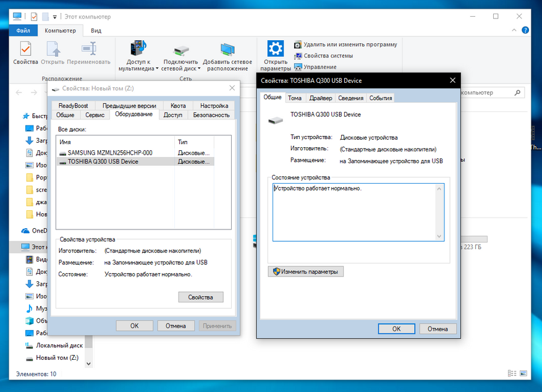Switch to details view in the status bar

pyautogui.click(x=512, y=373)
